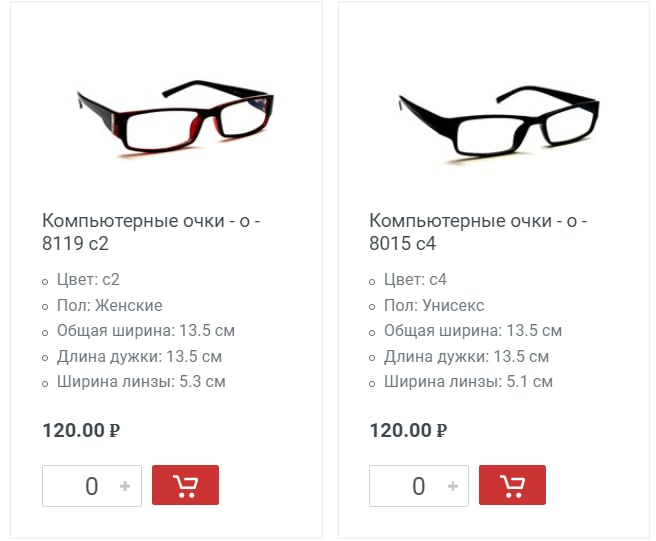Viewport: 656px width, 541px height.
Task: Open product title 8119 c2 link
Action: 151,232
